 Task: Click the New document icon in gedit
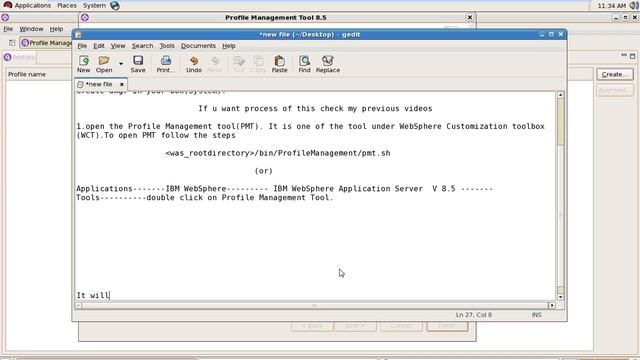pyautogui.click(x=83, y=64)
